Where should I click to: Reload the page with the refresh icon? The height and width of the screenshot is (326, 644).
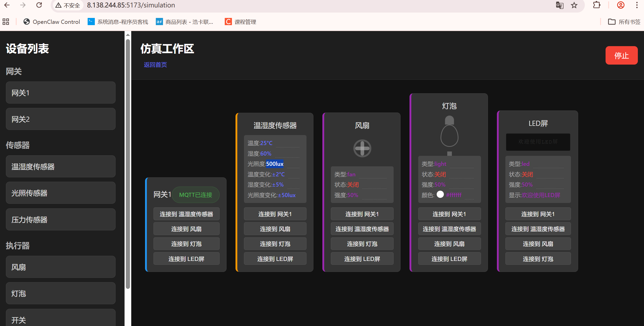tap(39, 5)
